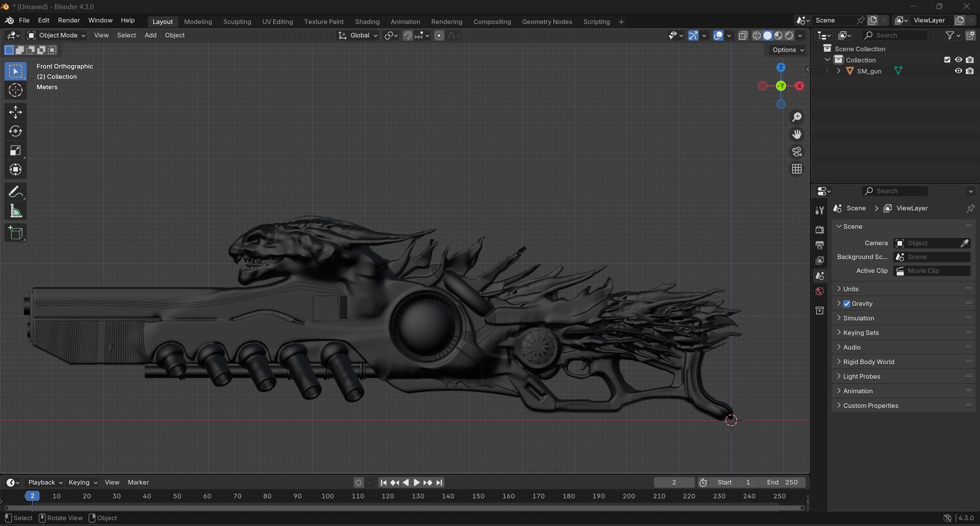Open the World properties tab icon
This screenshot has height=526, width=980.
820,292
